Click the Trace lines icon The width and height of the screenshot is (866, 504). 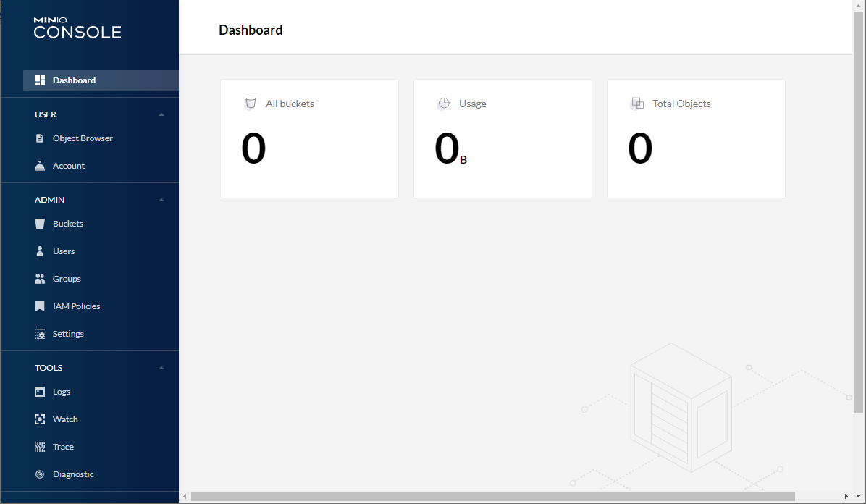[x=40, y=447]
